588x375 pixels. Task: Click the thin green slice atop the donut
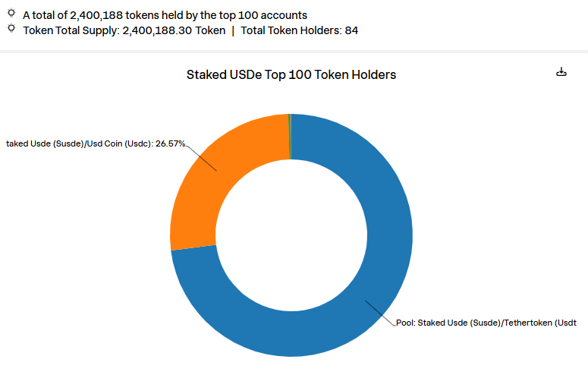click(x=289, y=137)
